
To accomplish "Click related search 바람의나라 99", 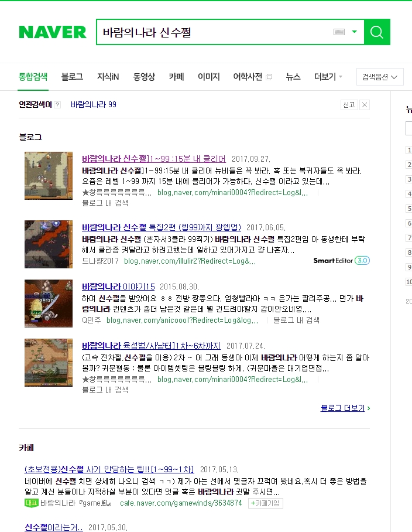I will tap(94, 104).
